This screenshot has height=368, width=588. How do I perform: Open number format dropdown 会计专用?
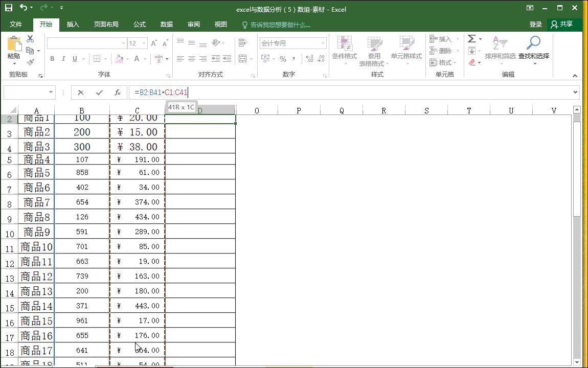(323, 43)
